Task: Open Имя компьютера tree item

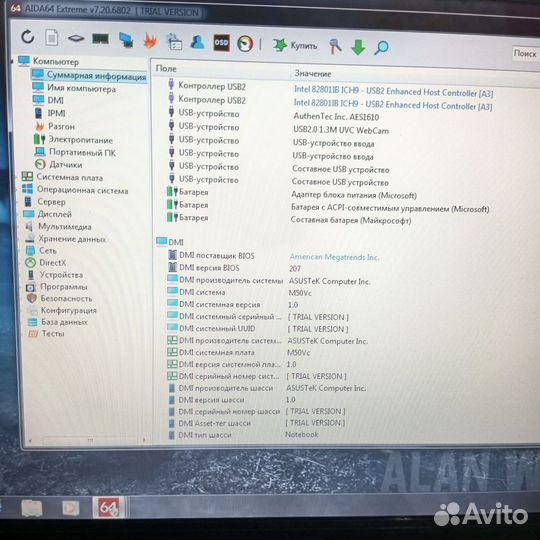Action: pos(74,88)
